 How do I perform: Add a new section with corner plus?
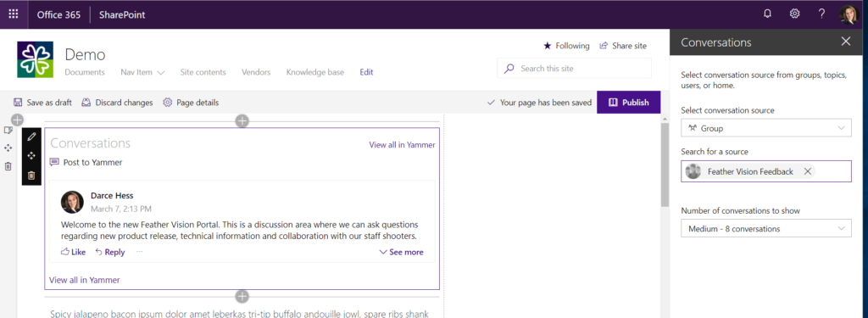tap(17, 119)
